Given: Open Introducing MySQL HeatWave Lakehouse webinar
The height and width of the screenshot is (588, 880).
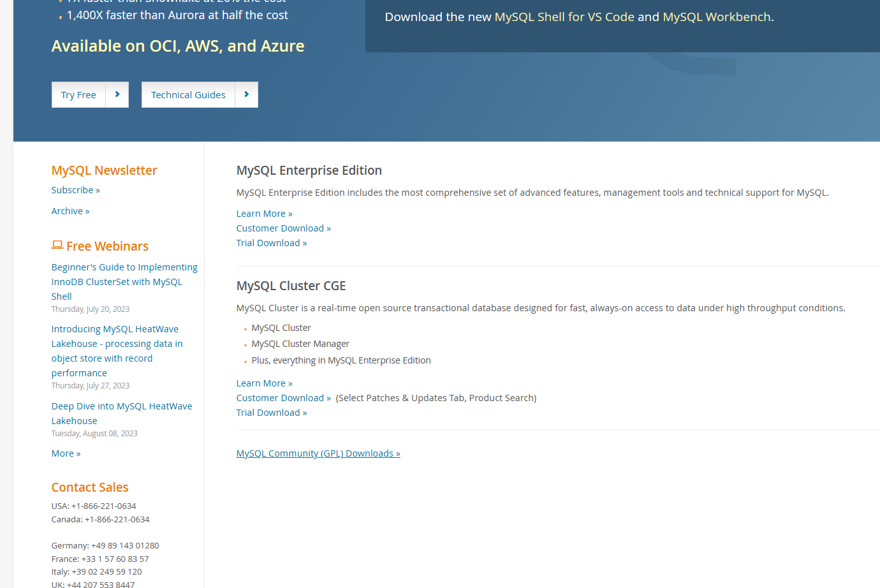Looking at the screenshot, I should click(x=117, y=351).
